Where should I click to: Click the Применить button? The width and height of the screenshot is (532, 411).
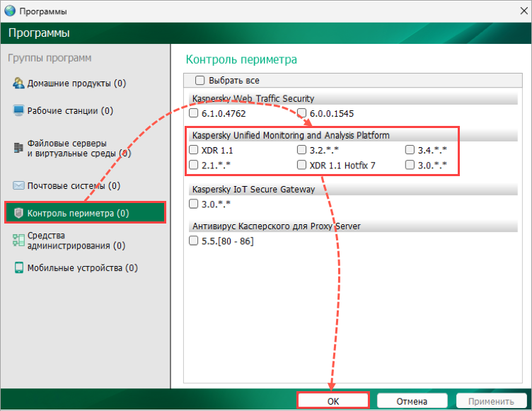pos(491,401)
